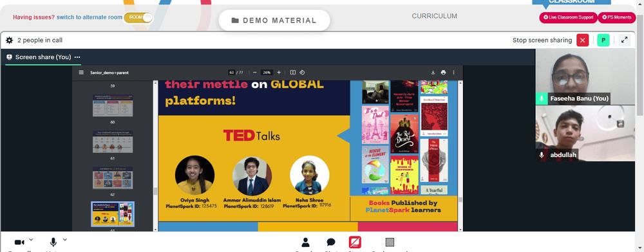Select page 61 thumbnail in sidebar

point(113,142)
